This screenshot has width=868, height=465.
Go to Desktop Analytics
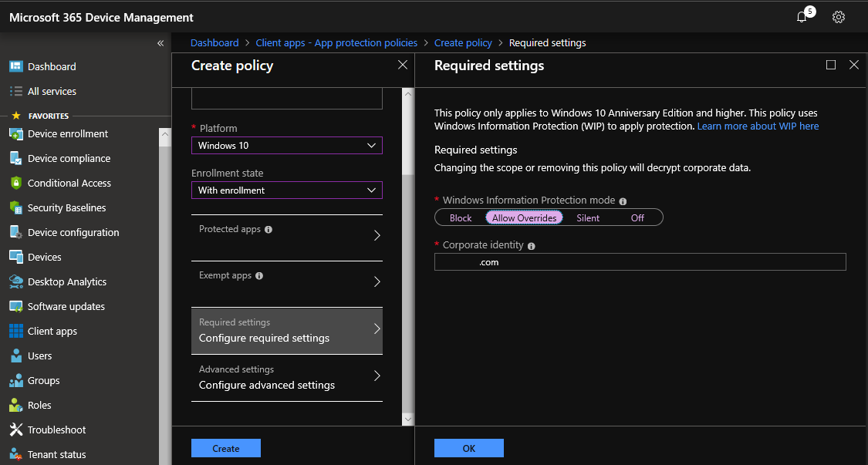(x=67, y=281)
